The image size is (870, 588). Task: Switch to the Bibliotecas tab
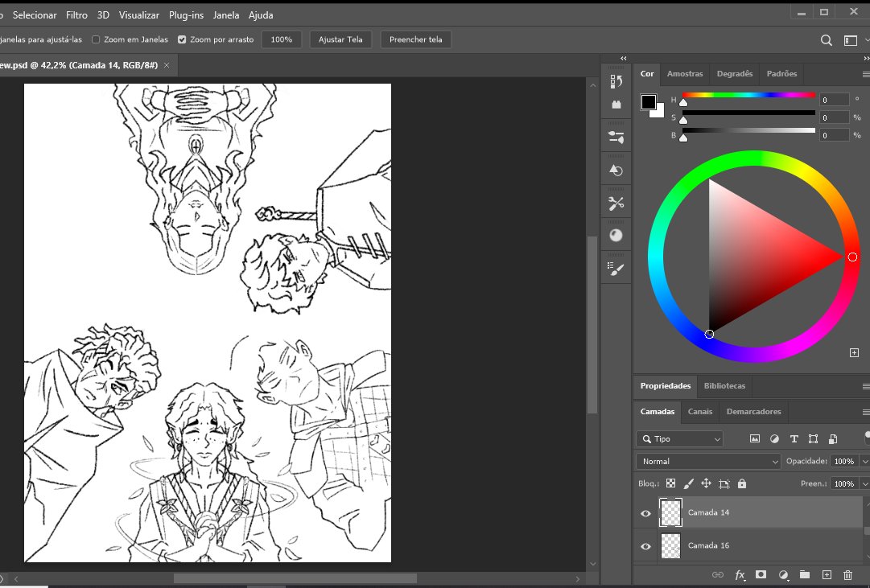coord(724,385)
